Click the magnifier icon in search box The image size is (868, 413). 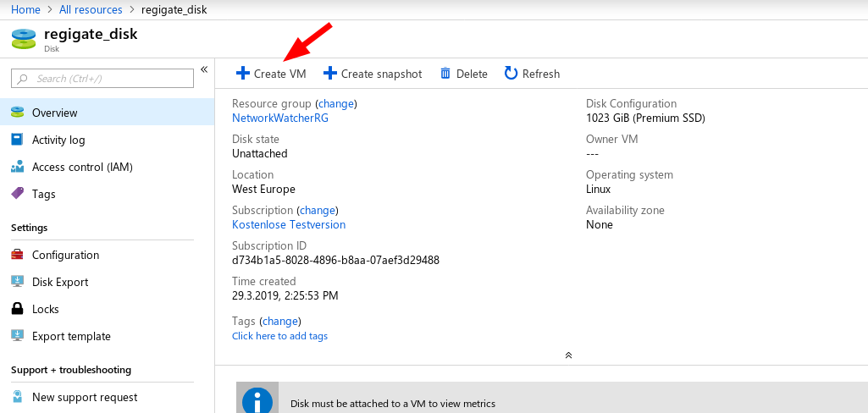pyautogui.click(x=23, y=79)
